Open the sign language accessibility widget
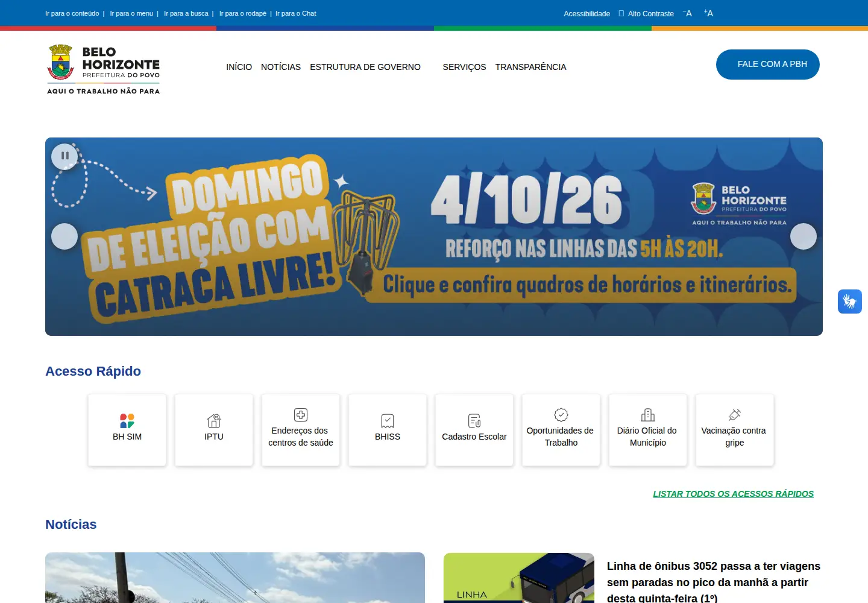Image resolution: width=868 pixels, height=603 pixels. [x=850, y=301]
